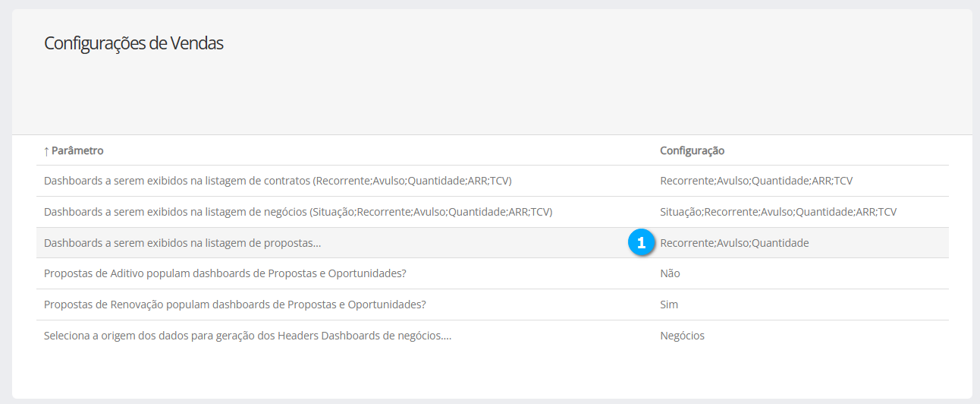The height and width of the screenshot is (404, 980).
Task: Click the Configurações de Vendas page title
Action: tap(133, 43)
